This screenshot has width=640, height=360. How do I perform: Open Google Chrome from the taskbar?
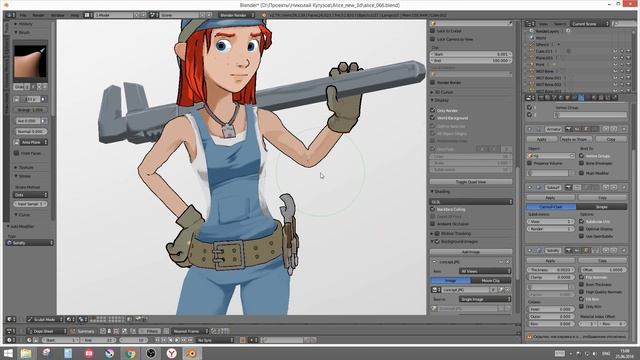point(130,353)
